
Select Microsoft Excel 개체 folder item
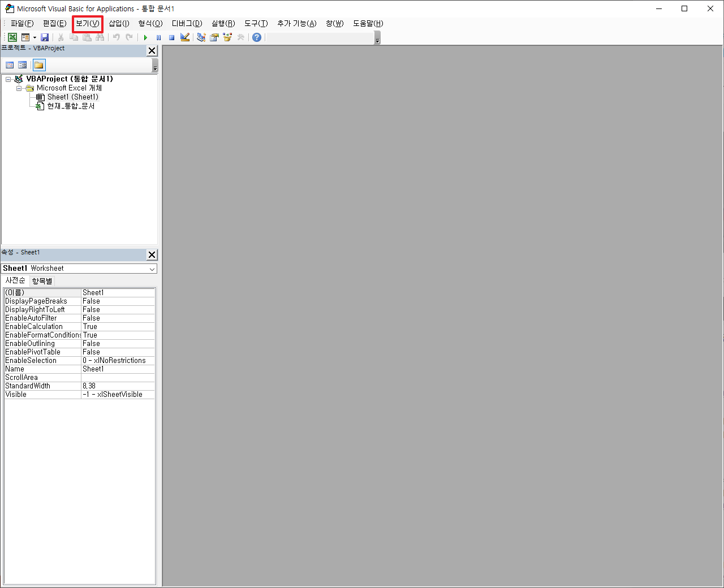[69, 88]
